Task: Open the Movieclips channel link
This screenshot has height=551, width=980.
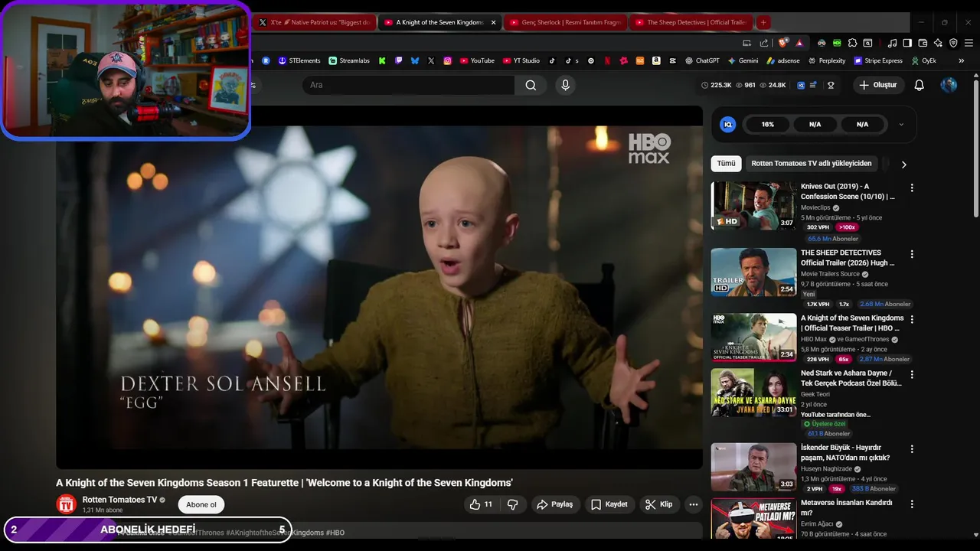Action: [815, 207]
